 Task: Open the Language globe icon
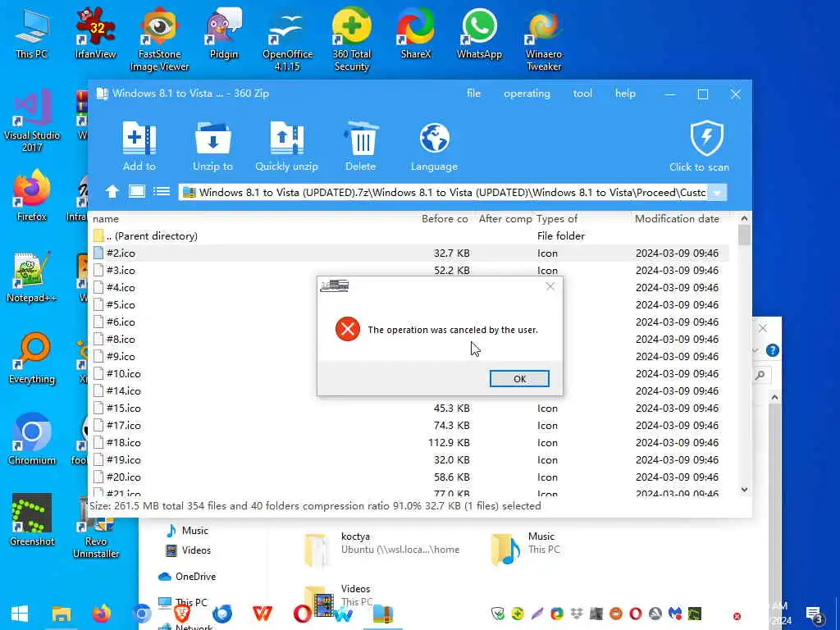click(x=435, y=138)
